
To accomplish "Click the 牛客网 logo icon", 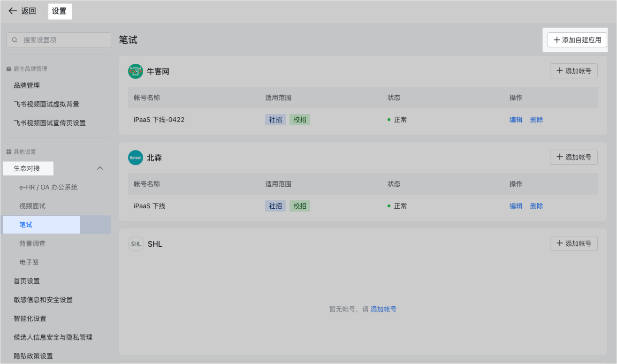I will point(136,71).
